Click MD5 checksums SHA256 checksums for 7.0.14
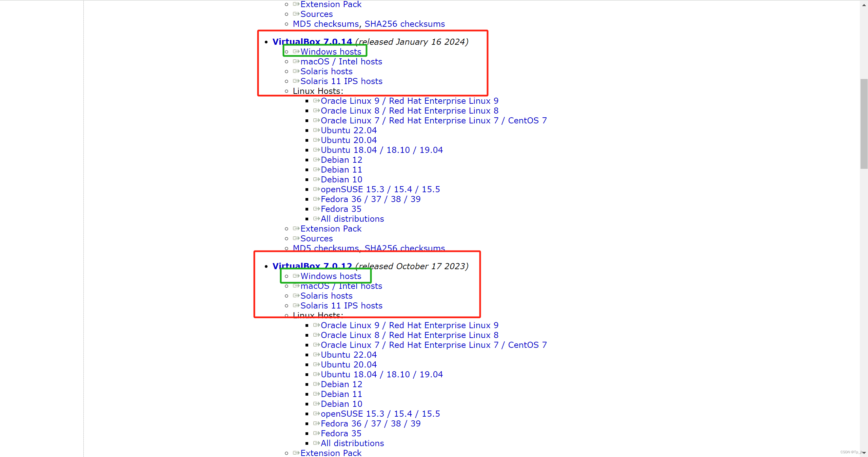Screen dimensions: 868x457 [x=369, y=248]
